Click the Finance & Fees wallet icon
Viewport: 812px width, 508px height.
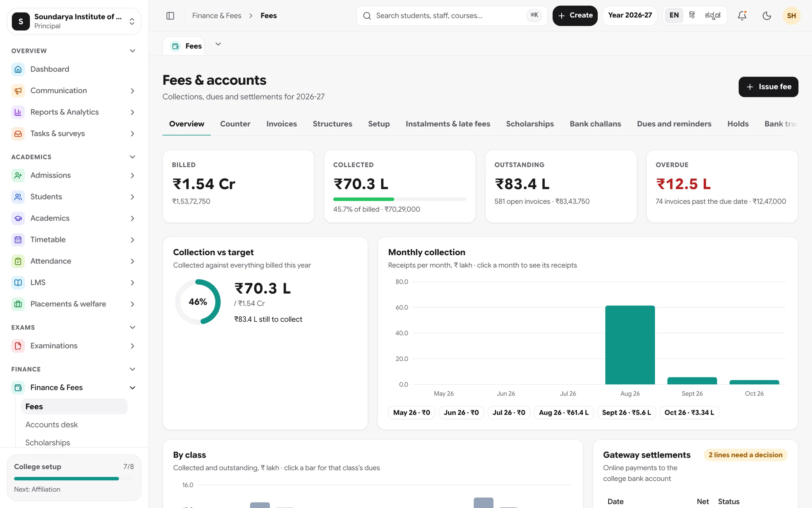point(18,387)
